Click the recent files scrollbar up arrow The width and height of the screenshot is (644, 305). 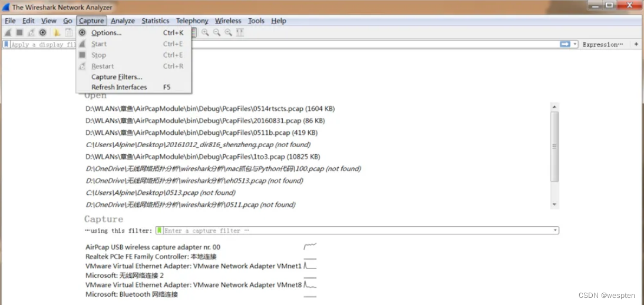point(554,107)
